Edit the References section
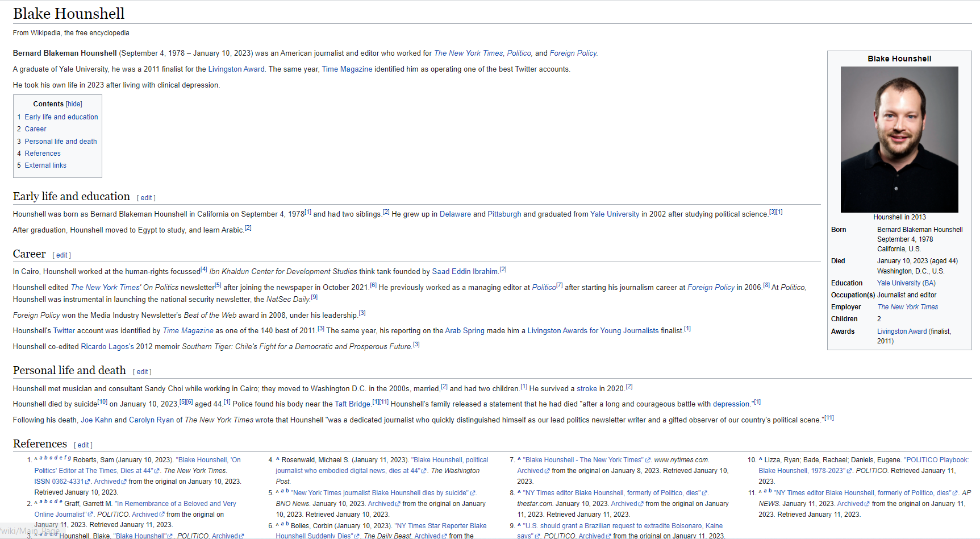The image size is (980, 539). pyautogui.click(x=84, y=445)
